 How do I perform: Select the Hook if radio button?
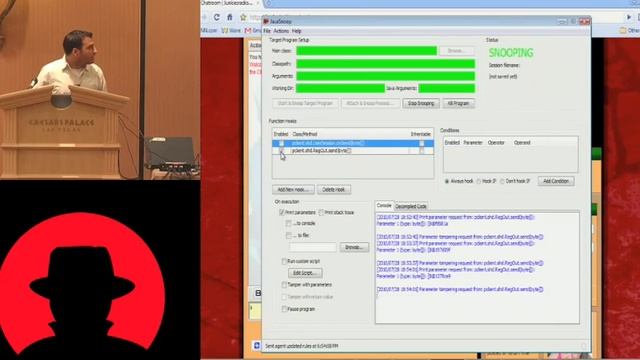point(479,181)
